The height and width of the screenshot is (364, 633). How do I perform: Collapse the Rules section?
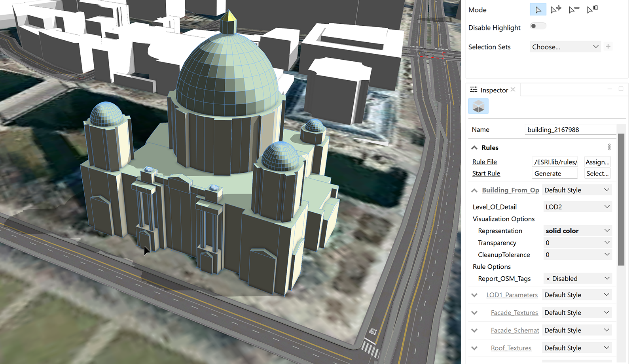pyautogui.click(x=474, y=148)
